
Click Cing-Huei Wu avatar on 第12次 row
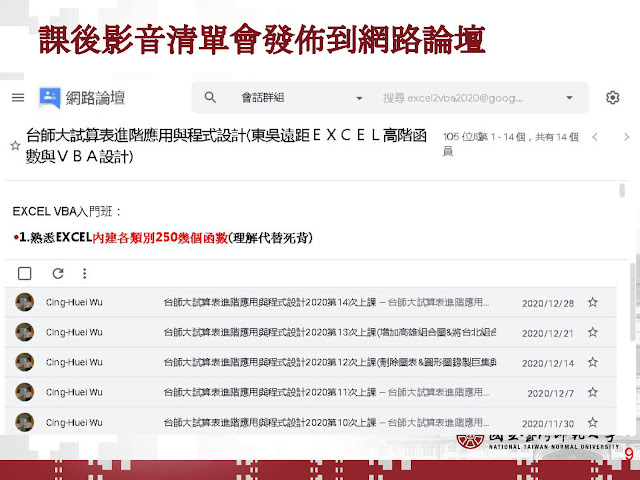[x=24, y=362]
